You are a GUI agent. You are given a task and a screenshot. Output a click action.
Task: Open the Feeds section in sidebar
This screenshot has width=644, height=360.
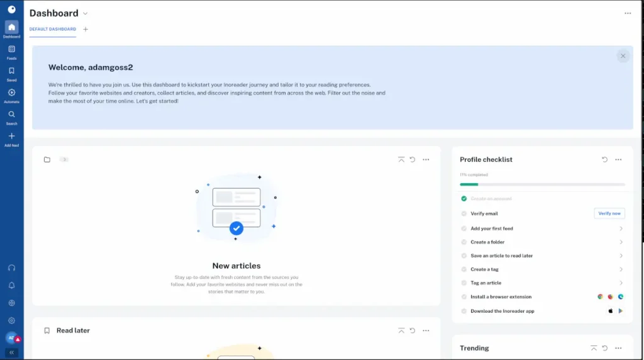(11, 52)
